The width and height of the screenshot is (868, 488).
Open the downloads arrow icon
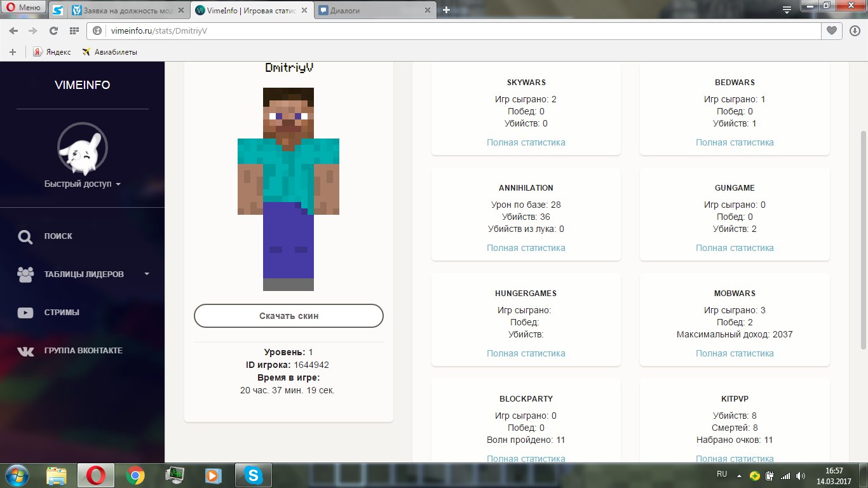click(x=855, y=30)
